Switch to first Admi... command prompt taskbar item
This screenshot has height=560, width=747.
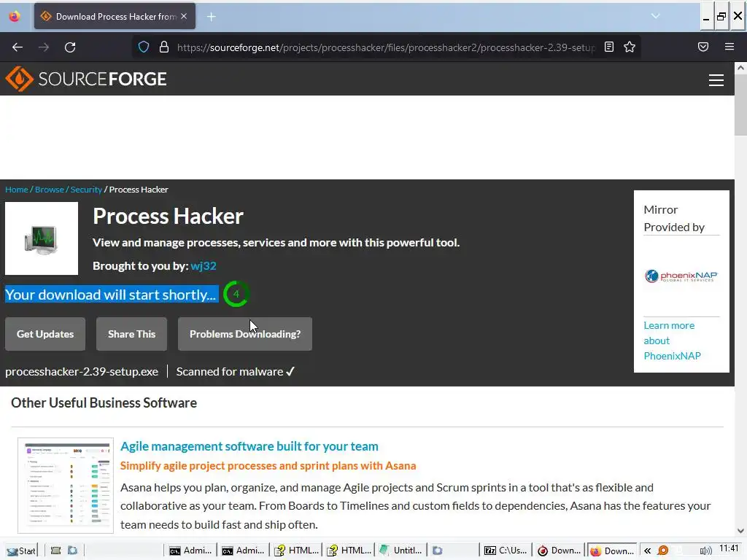tap(190, 551)
